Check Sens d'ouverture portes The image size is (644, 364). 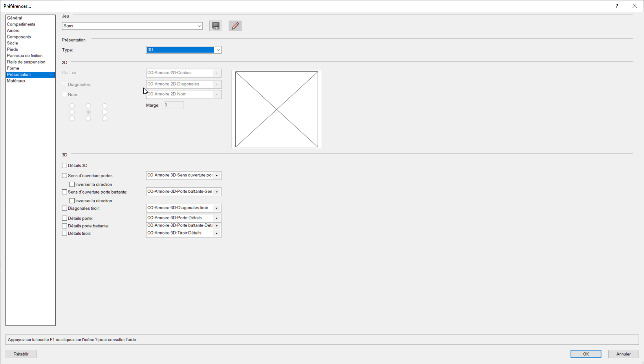coord(64,175)
